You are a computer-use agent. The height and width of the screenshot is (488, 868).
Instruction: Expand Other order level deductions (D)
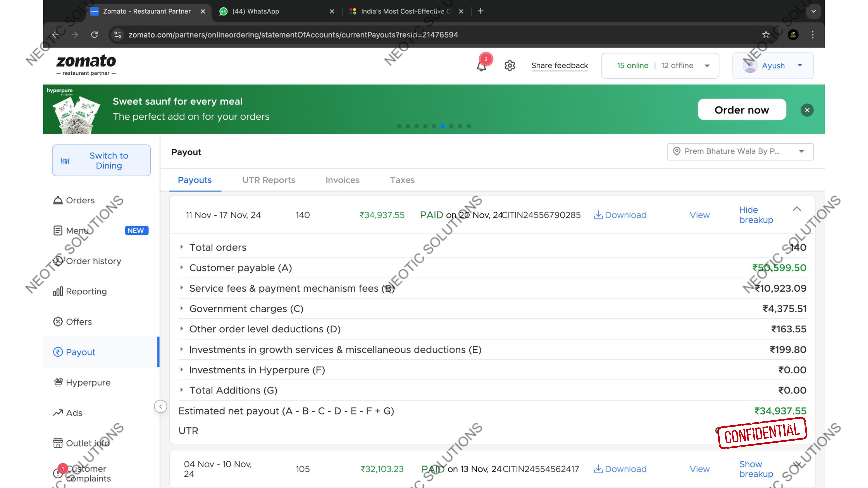[182, 328]
